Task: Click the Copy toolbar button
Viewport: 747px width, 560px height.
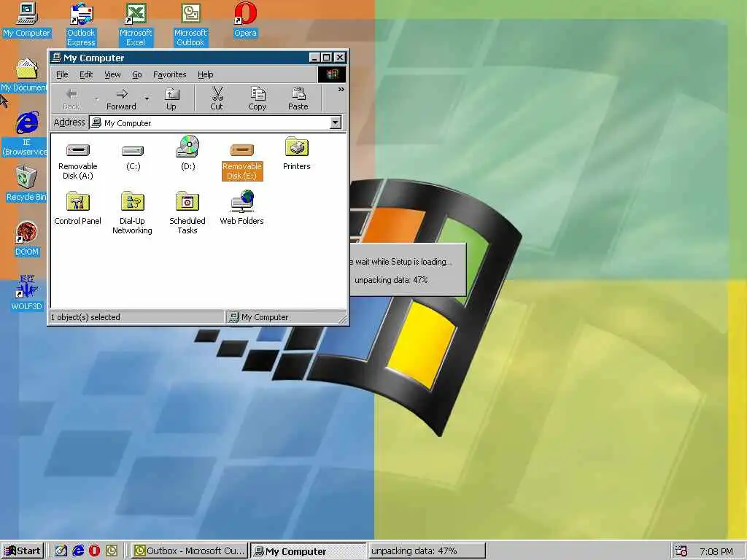Action: tap(258, 99)
